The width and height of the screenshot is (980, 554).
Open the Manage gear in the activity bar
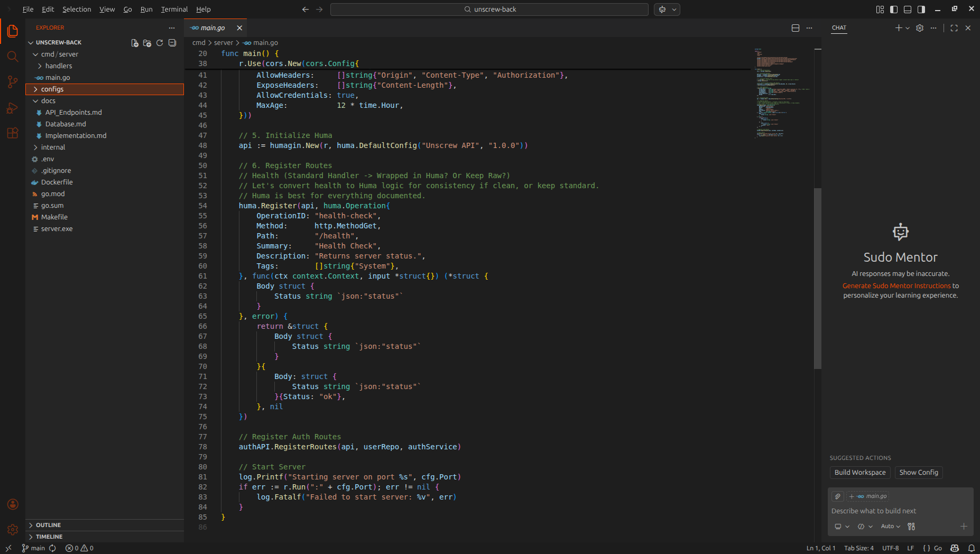point(13,529)
